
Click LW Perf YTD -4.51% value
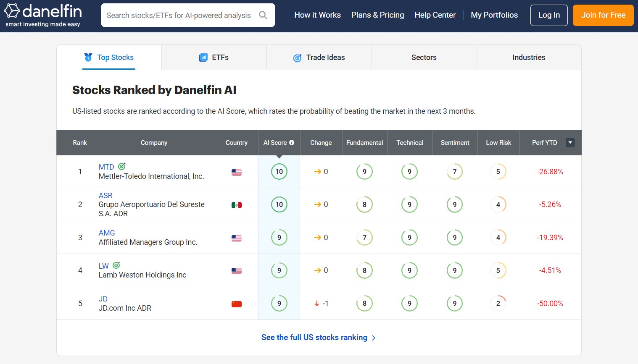[550, 270]
